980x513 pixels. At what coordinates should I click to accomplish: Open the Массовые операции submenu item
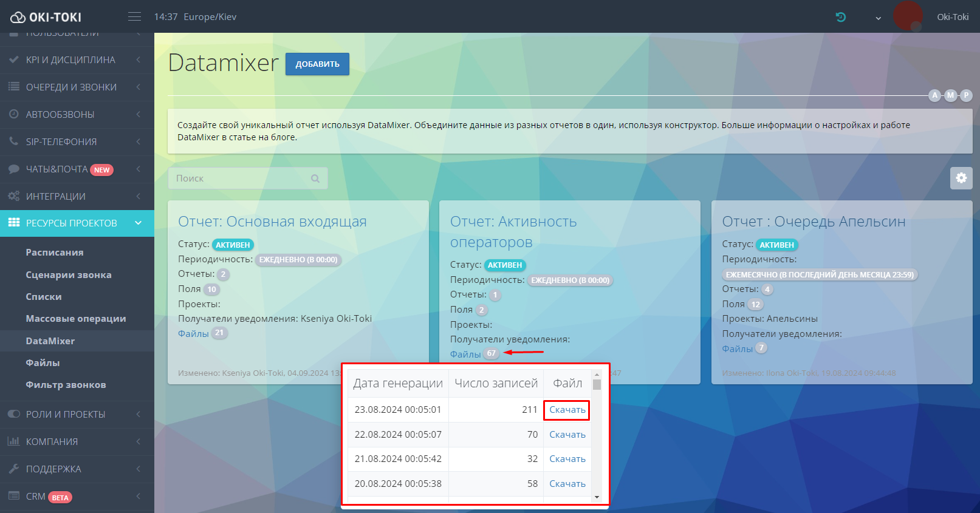pos(77,319)
